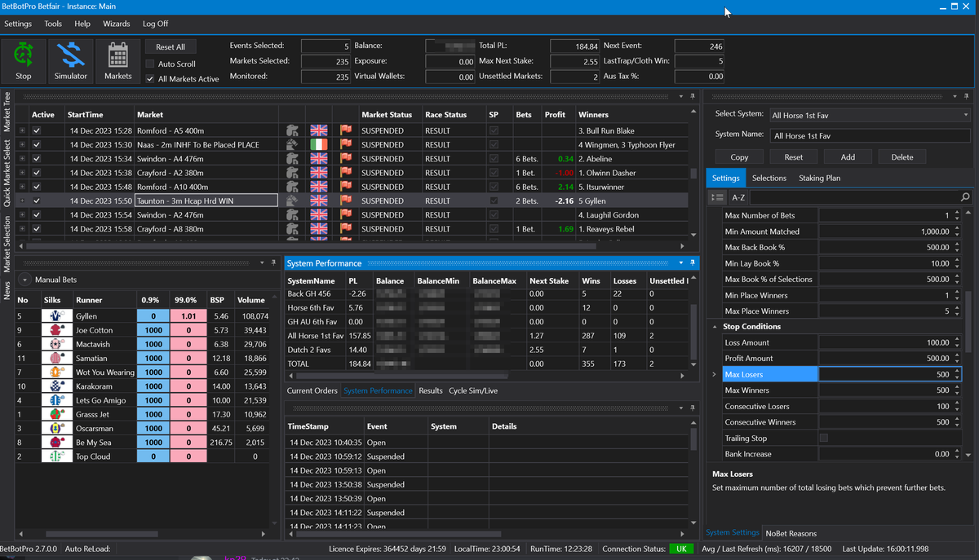Toggle Active checkbox for Naas 2m INHF row

point(37,144)
